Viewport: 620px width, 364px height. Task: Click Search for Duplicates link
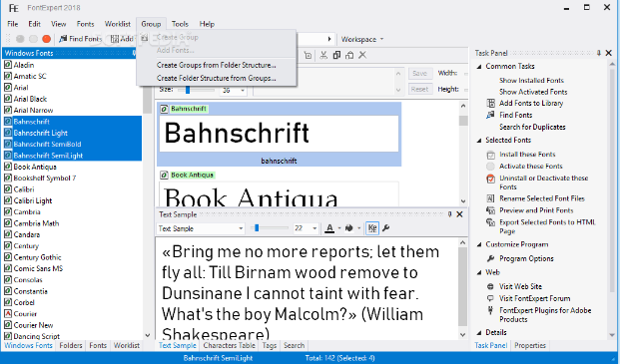pos(532,127)
